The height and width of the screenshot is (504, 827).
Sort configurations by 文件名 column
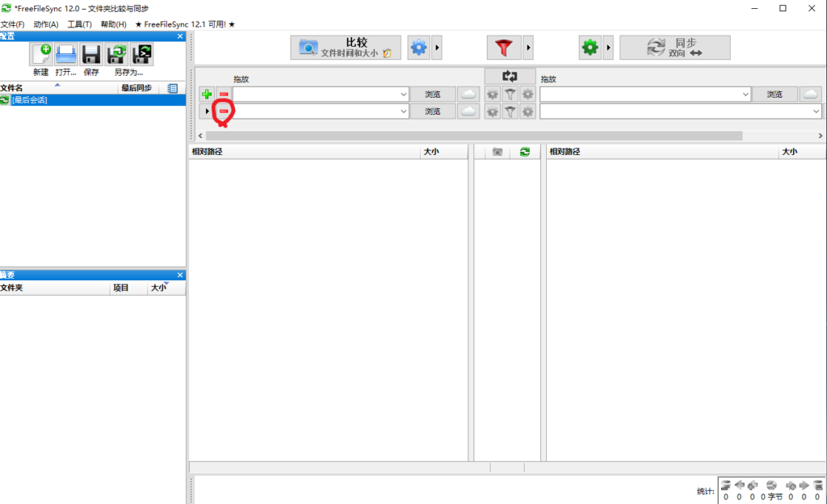(58, 88)
